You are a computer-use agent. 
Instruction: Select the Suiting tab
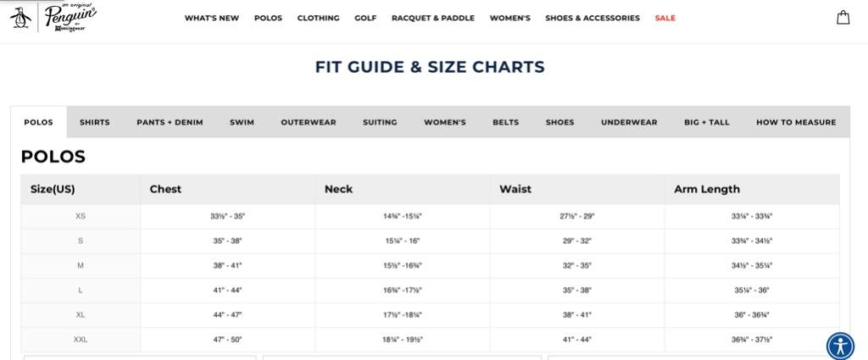click(x=380, y=122)
